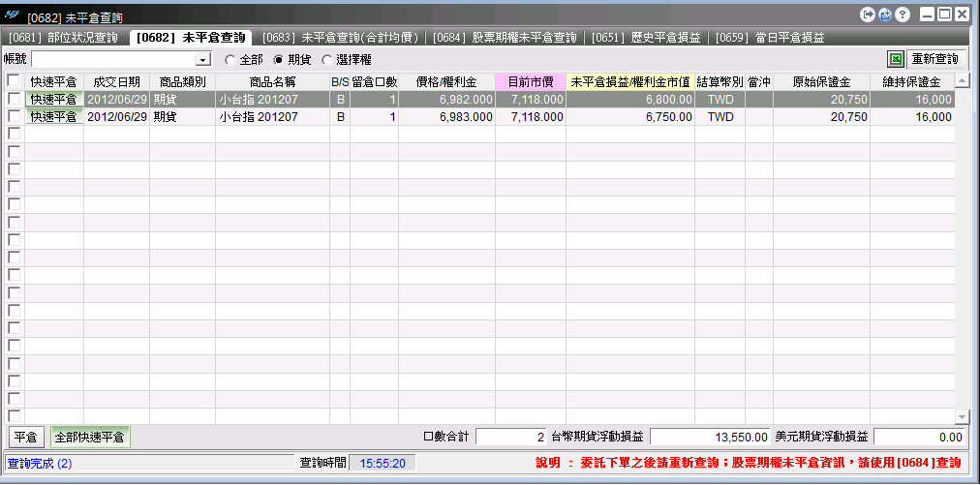
Task: Click the 7,118.000 market price in the 6,800.00 row
Action: pos(531,99)
